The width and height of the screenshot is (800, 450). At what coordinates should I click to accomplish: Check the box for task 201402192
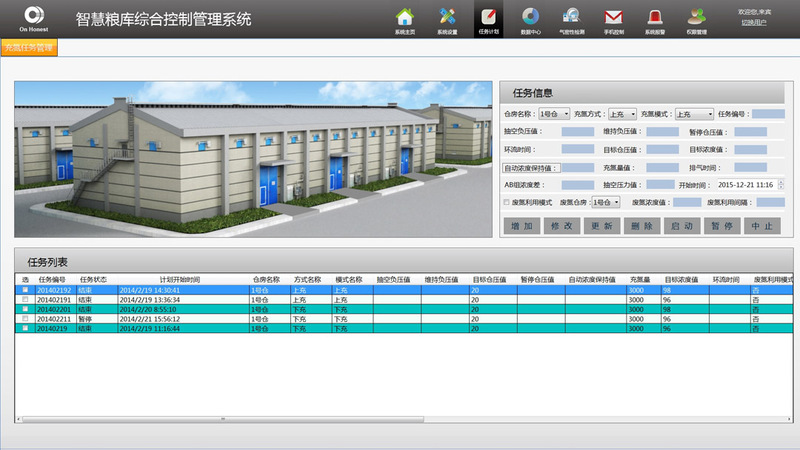26,290
